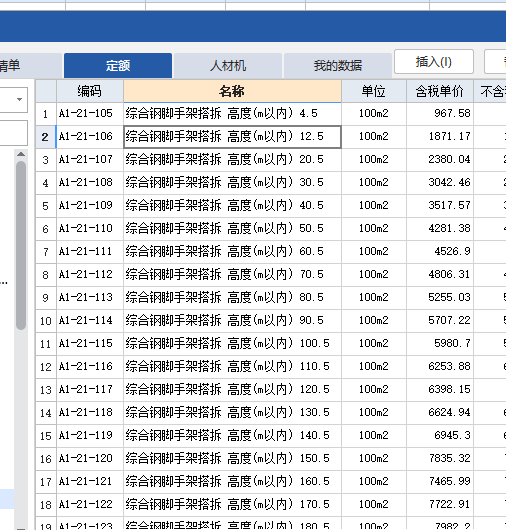Select code A1-21-109

[86, 205]
